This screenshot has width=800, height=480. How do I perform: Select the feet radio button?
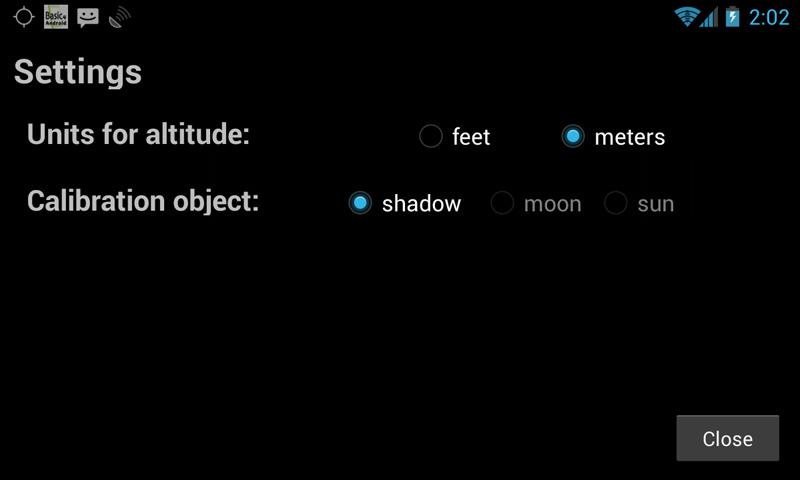point(431,136)
